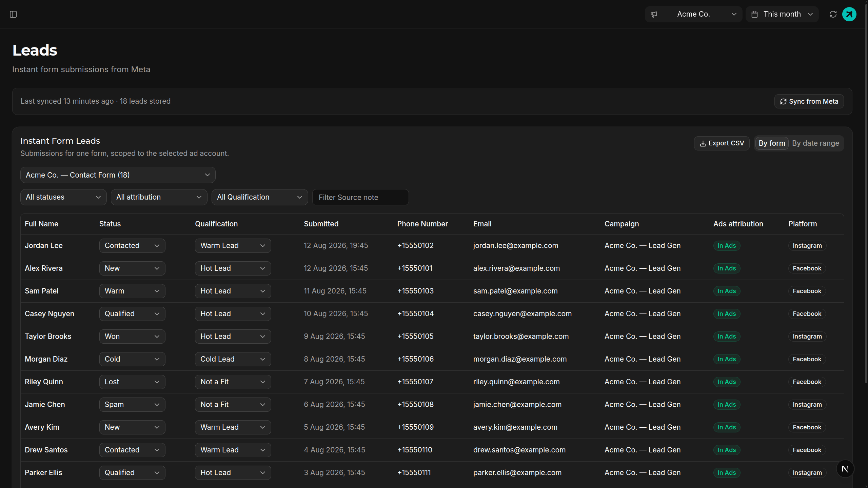Export leads with Export CSV button
868x488 pixels.
(722, 143)
